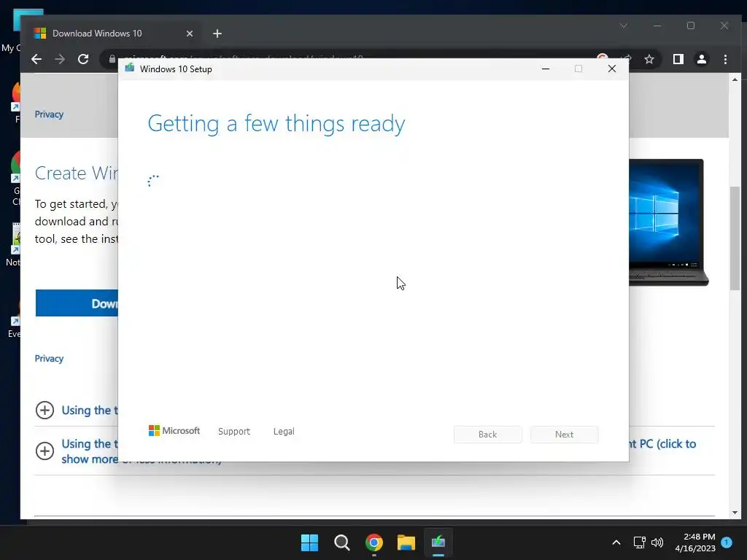Screen dimensions: 747x560
Task: Expand the 'show more' section plus icon
Action: click(44, 451)
